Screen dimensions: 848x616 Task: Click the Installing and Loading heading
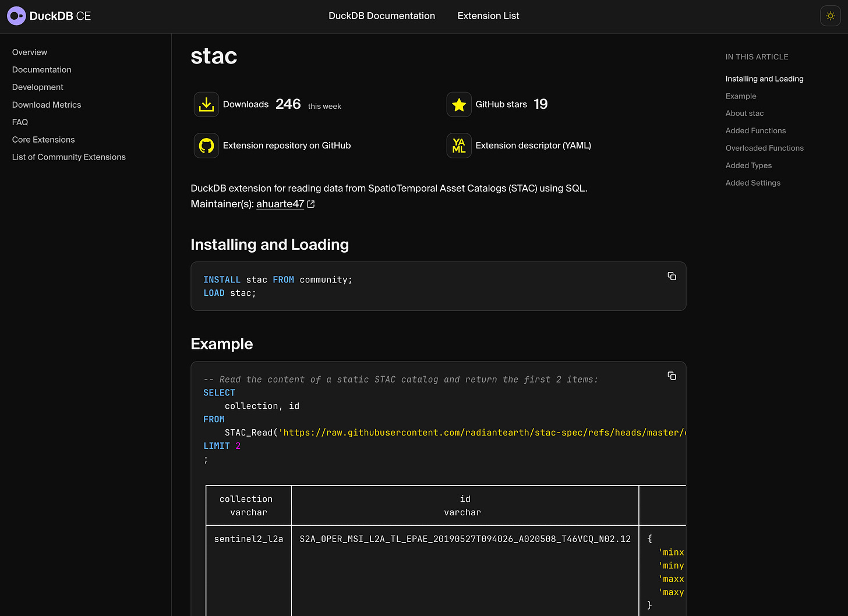(x=270, y=245)
